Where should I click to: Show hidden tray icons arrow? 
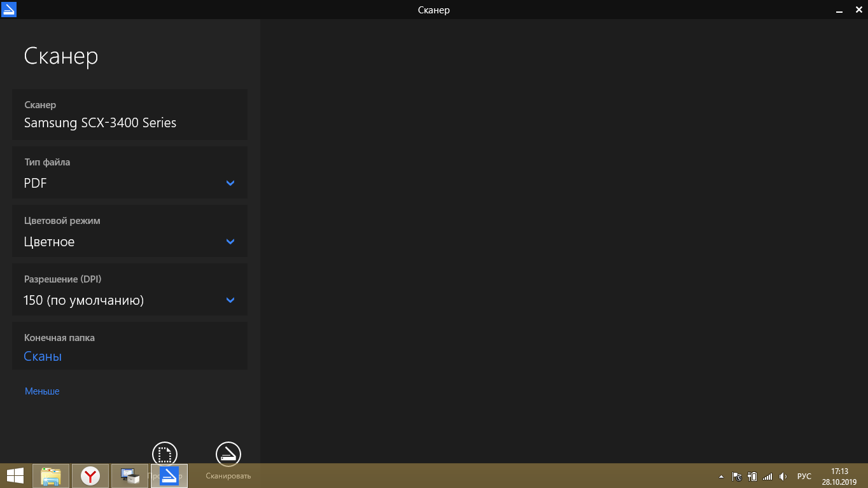coord(721,477)
